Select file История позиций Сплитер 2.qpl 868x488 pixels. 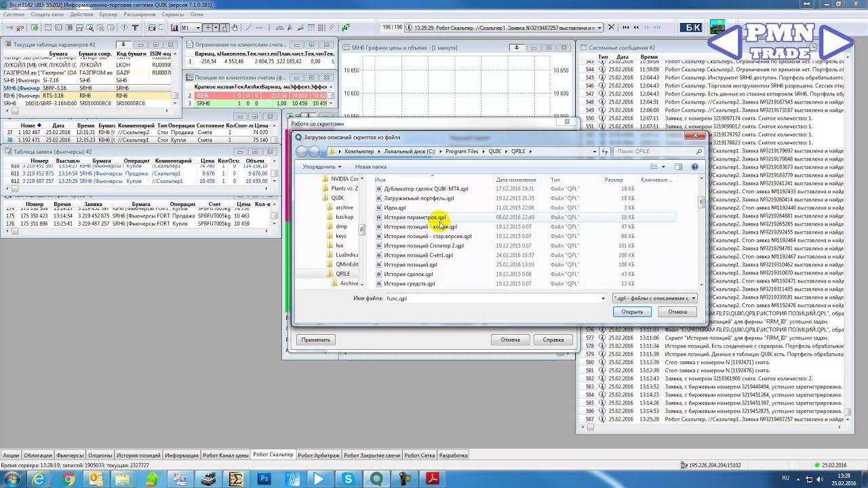(424, 245)
